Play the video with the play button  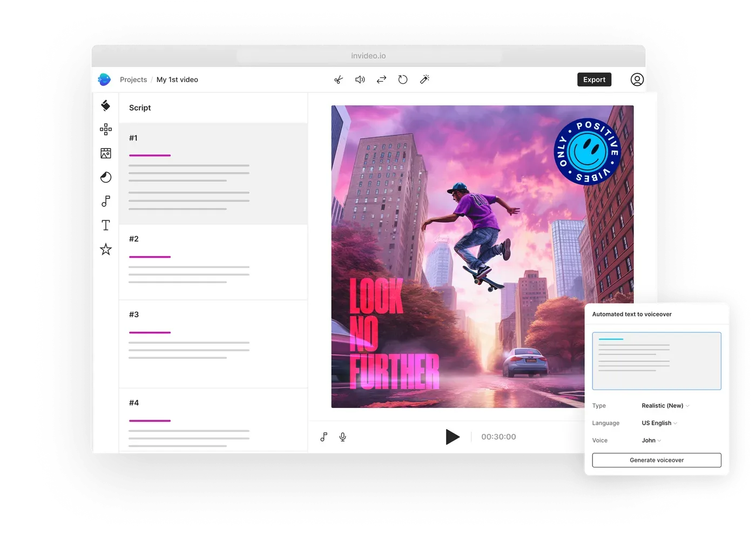[x=453, y=437]
